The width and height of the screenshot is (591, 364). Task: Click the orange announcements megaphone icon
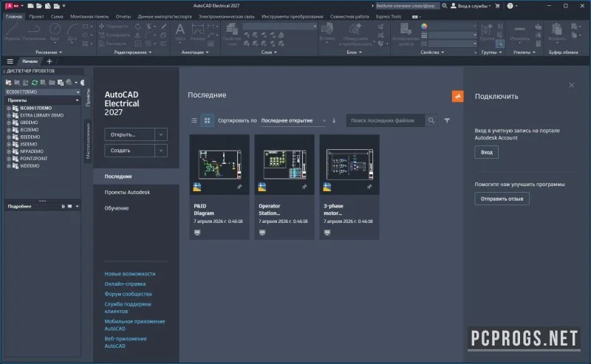pyautogui.click(x=457, y=97)
